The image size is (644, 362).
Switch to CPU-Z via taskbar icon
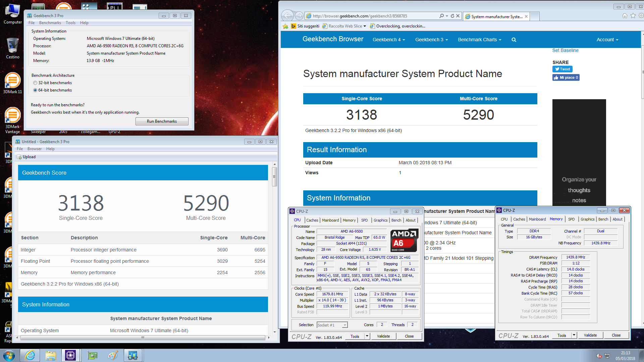pos(70,355)
